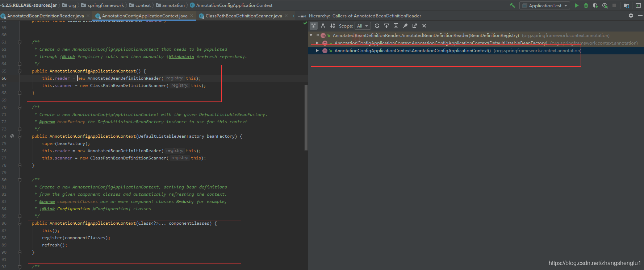This screenshot has height=270, width=644.
Task: Close AnnotatedBeanDefinitionReader.java tab
Action: (x=88, y=16)
